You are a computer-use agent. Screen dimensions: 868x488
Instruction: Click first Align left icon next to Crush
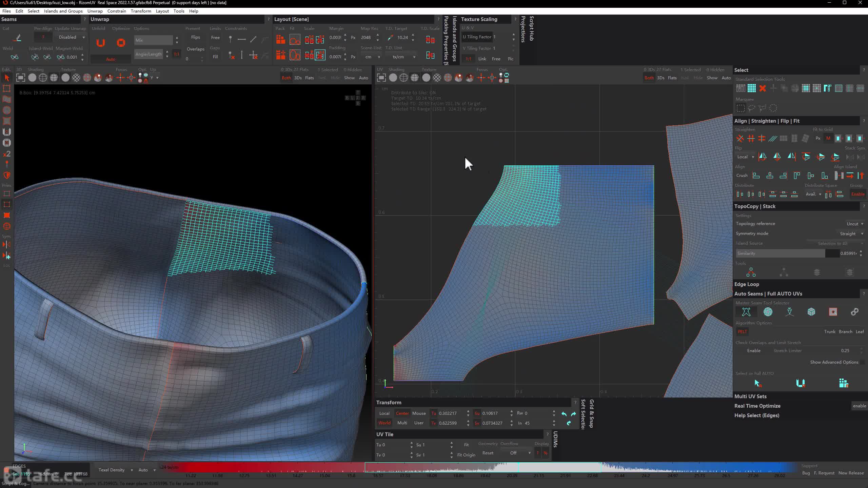pos(756,176)
